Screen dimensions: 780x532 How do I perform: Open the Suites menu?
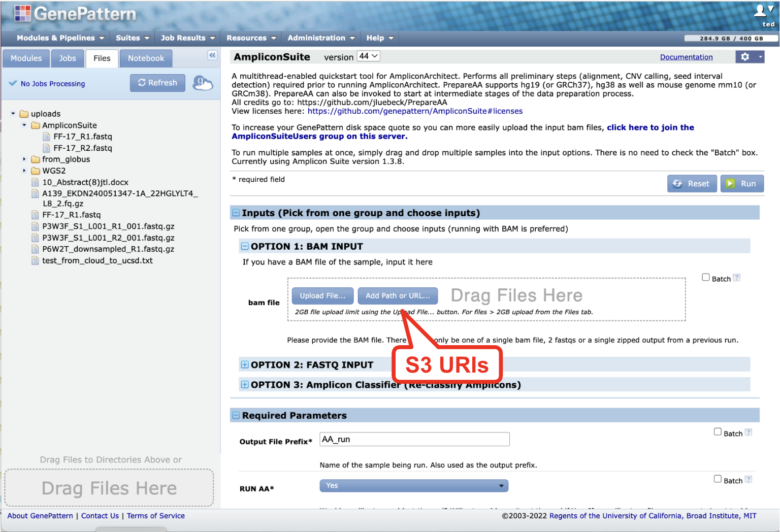coord(133,38)
